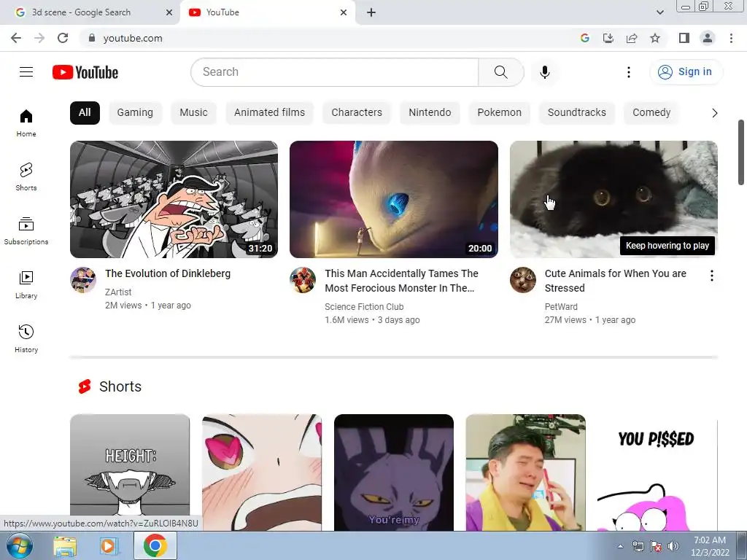Open The Evolution of Dinkleberg title
Screen dimensions: 747x560
[168, 273]
